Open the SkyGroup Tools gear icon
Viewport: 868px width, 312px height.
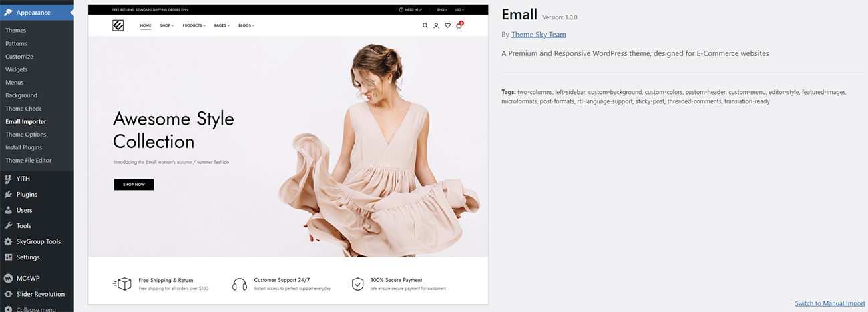(x=8, y=241)
